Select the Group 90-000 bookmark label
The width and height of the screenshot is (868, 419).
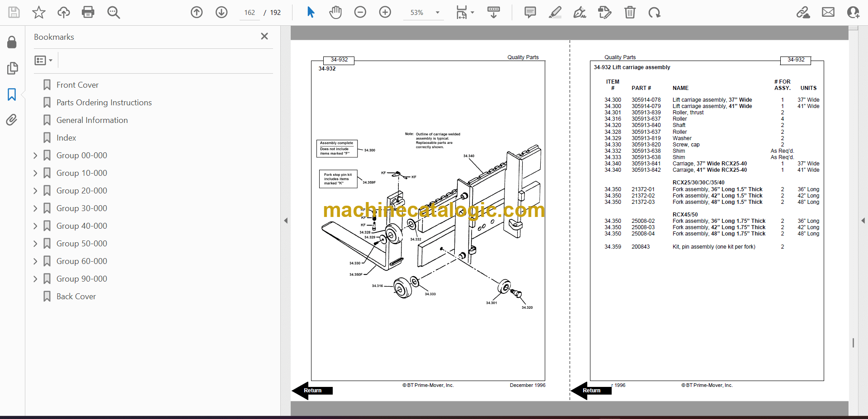[82, 279]
